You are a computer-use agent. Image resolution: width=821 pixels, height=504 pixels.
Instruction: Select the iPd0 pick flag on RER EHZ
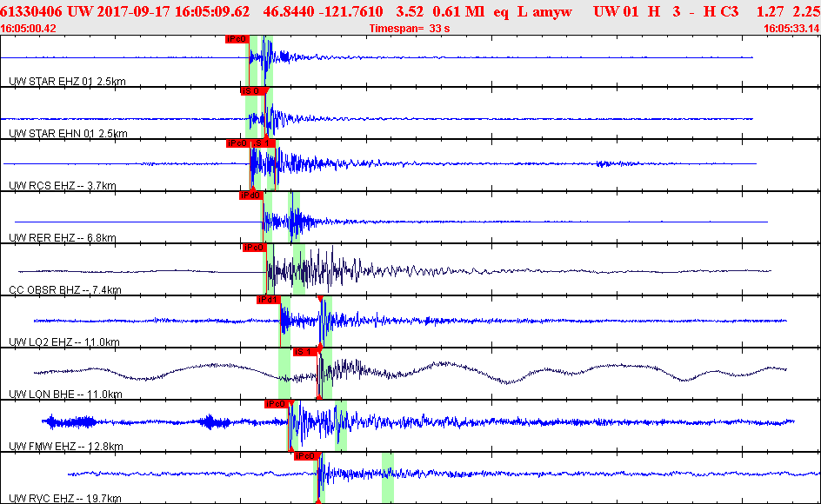[250, 196]
